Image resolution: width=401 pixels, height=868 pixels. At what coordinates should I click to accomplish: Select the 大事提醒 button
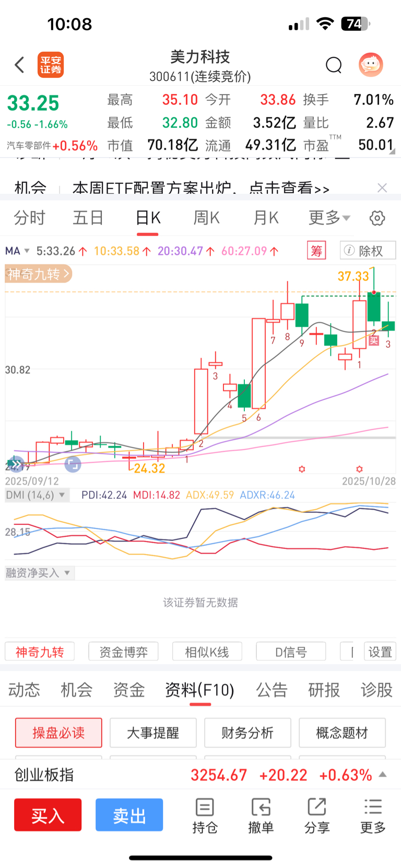pos(153,733)
